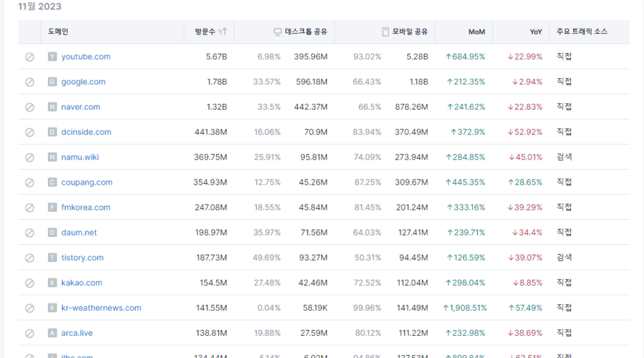Screen dimensions: 644x358
Task: Open the kakao.com domain link
Action: click(82, 282)
